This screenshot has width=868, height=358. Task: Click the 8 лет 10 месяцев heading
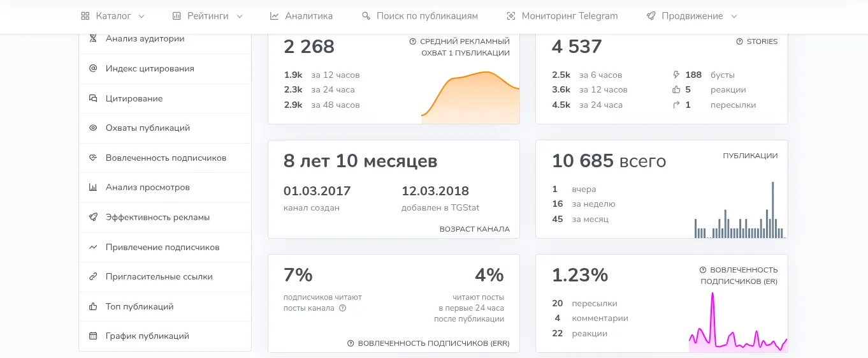(x=361, y=161)
